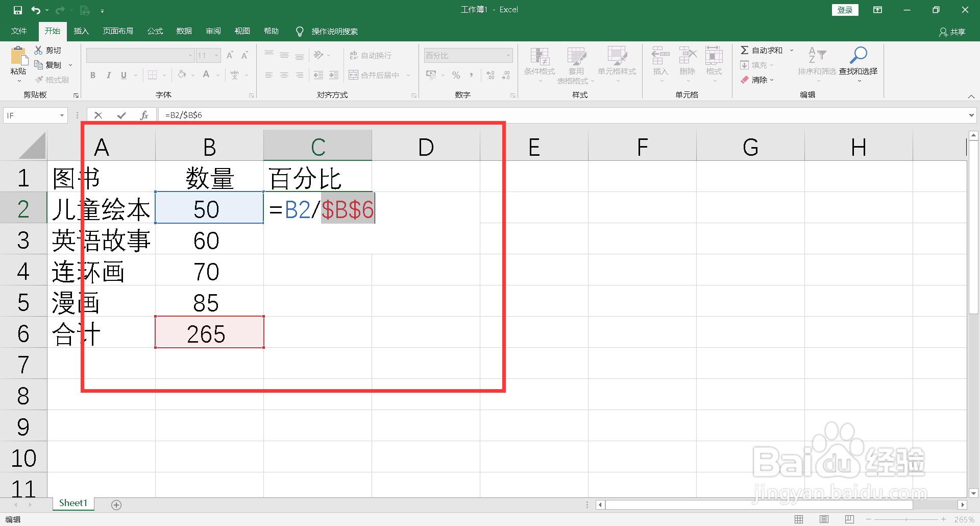The width and height of the screenshot is (980, 526).
Task: Open the Data tab
Action: 184,31
